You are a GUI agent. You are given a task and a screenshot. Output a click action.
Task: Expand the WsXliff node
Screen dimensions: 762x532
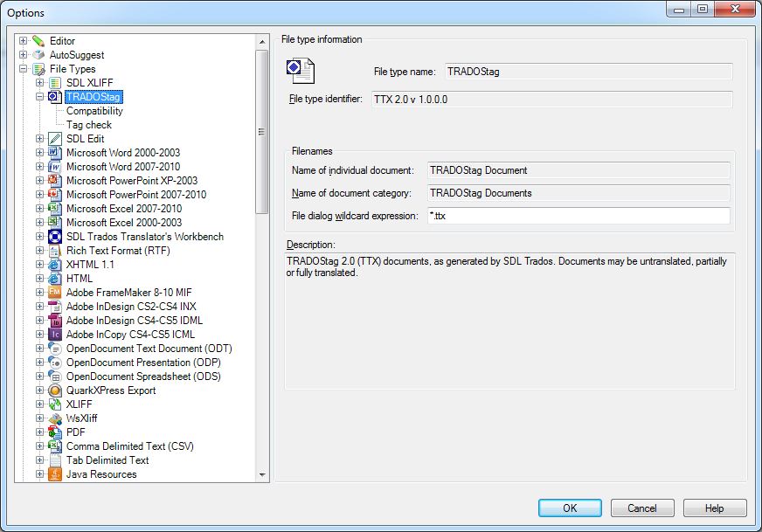point(40,418)
